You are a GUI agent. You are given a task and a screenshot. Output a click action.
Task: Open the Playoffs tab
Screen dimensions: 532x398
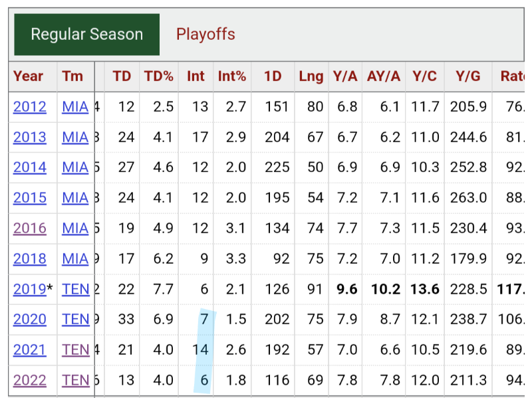(x=205, y=35)
